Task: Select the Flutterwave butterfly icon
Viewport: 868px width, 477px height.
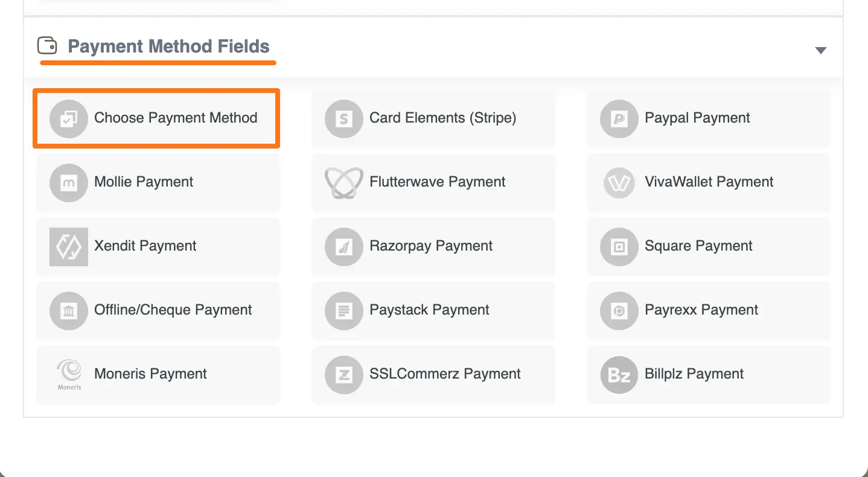Action: (343, 182)
